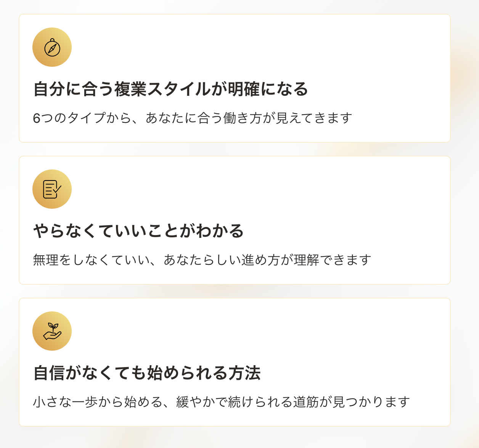Click the compass icon

52,47
